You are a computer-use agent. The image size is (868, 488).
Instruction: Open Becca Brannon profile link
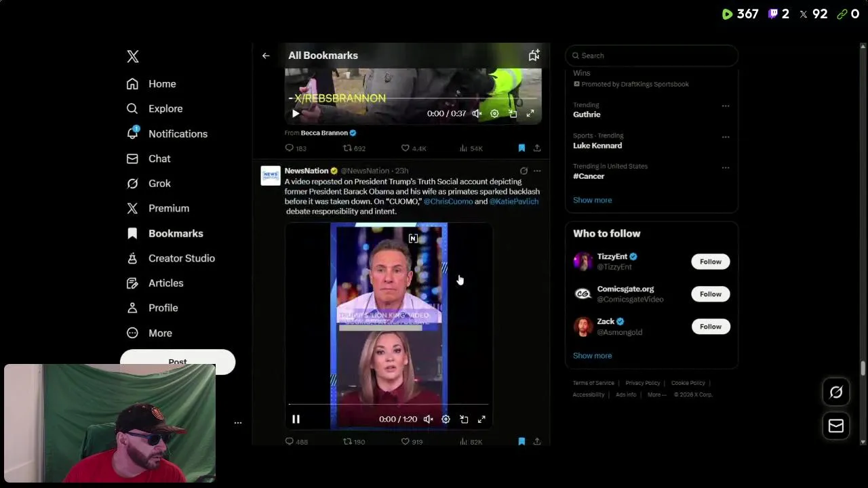coord(324,133)
